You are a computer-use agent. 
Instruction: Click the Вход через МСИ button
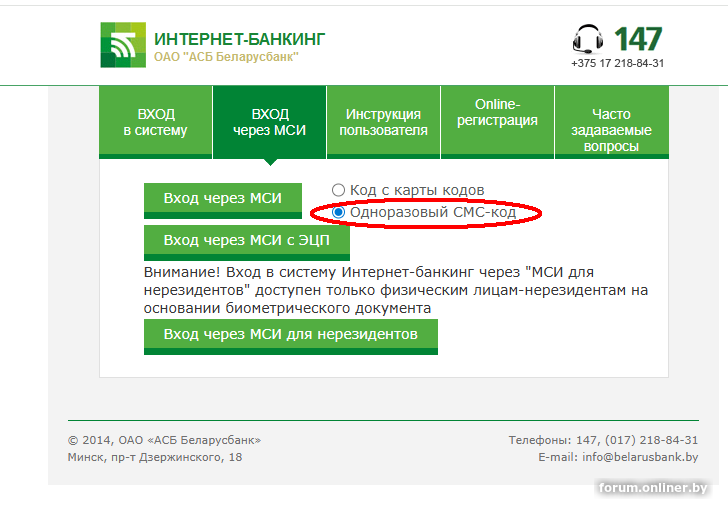[x=223, y=201]
